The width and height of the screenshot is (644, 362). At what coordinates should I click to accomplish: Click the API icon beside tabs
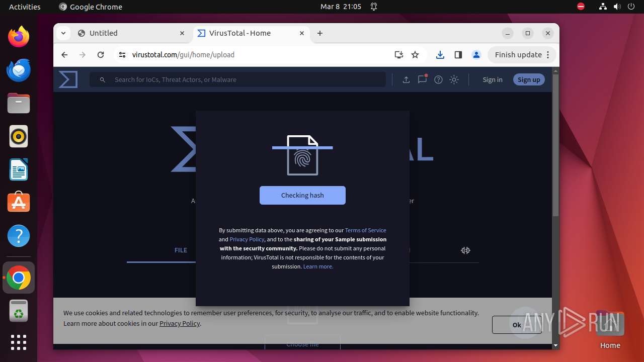465,250
